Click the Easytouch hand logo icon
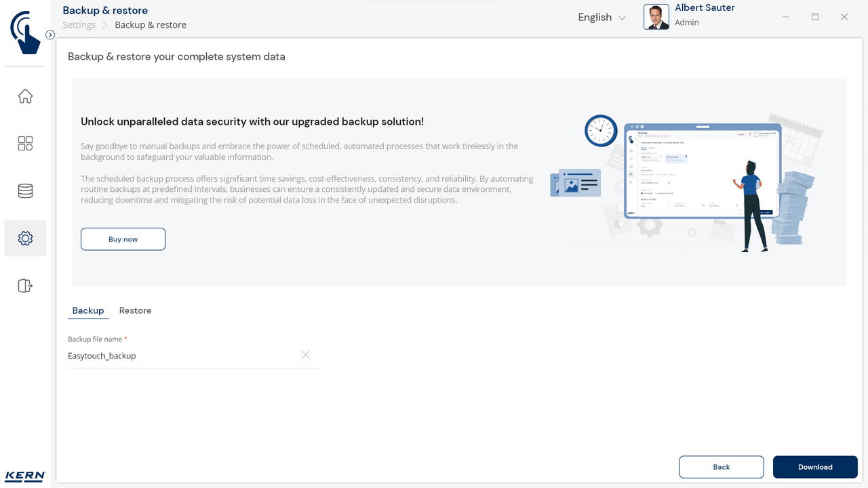The image size is (868, 488). click(x=25, y=32)
